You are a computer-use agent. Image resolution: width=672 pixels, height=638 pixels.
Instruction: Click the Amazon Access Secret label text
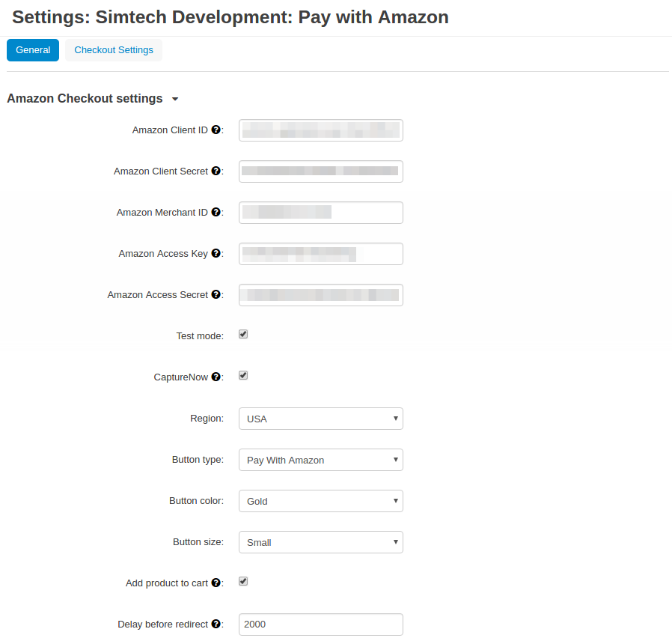click(158, 294)
